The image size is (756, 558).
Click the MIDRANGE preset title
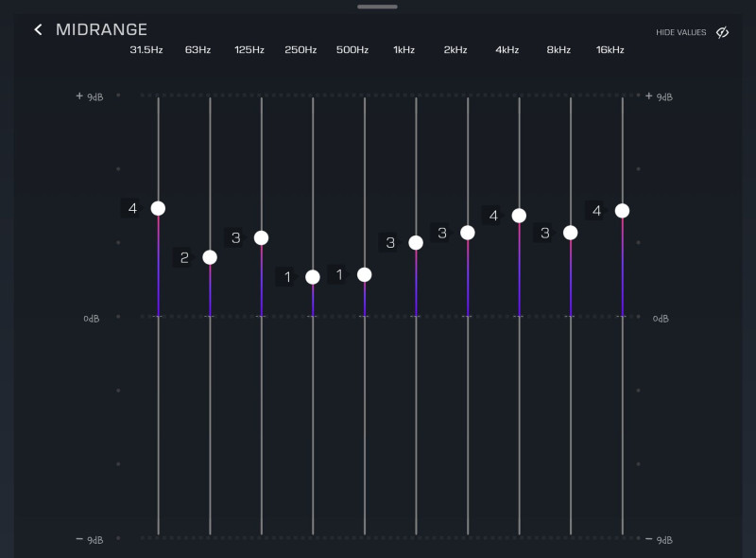pyautogui.click(x=101, y=30)
